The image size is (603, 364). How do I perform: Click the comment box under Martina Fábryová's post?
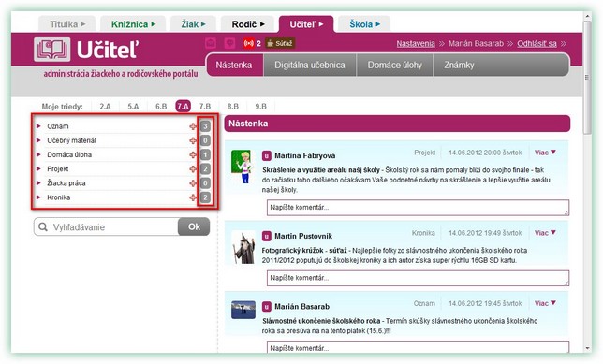418,208
